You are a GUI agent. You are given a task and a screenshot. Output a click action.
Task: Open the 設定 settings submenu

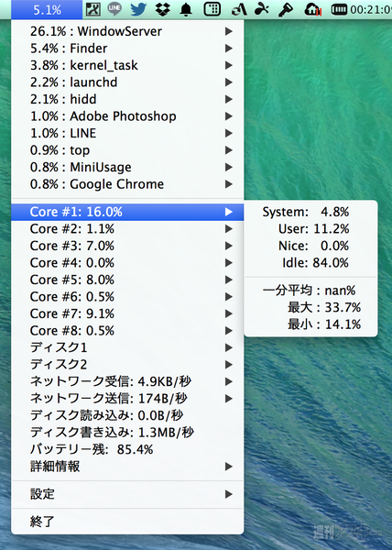(x=127, y=495)
